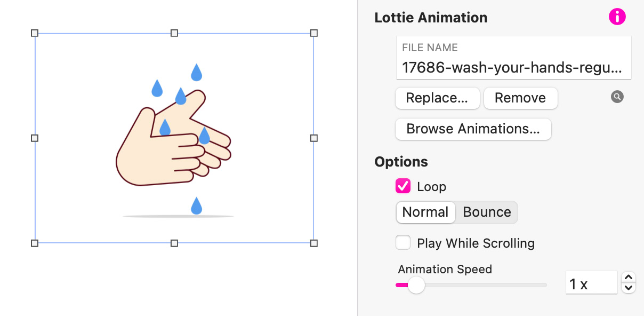
Task: Click the Replace... button
Action: pyautogui.click(x=437, y=98)
